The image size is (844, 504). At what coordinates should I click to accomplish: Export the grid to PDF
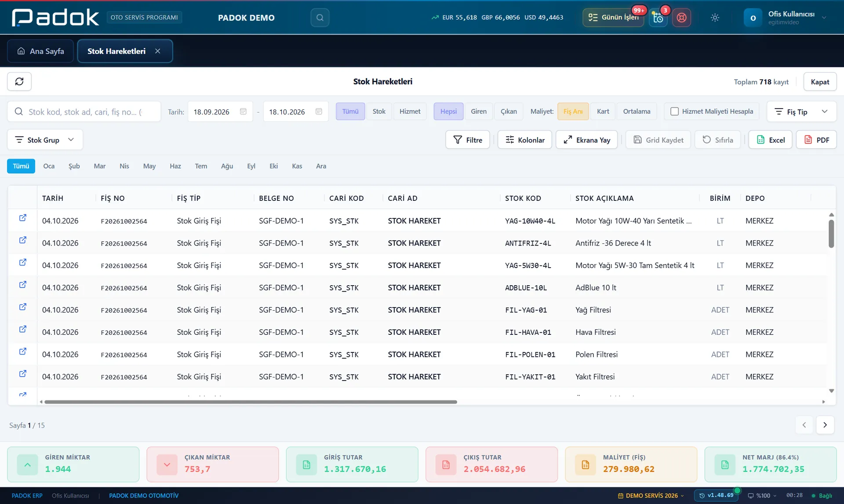click(816, 140)
